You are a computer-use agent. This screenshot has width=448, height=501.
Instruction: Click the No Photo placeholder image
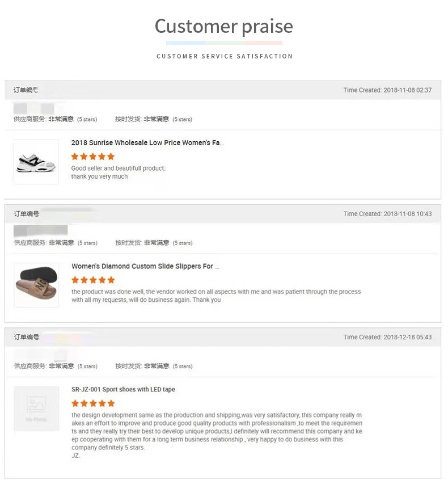[36, 409]
